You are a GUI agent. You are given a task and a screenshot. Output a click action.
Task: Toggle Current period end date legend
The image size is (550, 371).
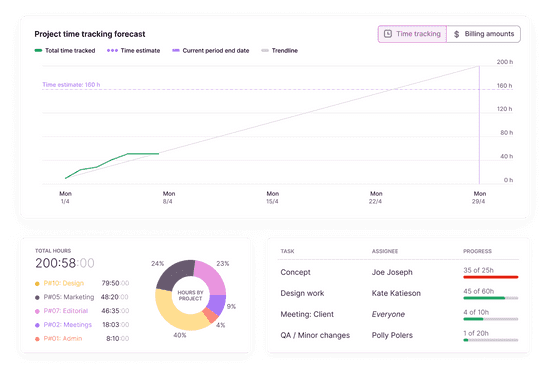210,50
